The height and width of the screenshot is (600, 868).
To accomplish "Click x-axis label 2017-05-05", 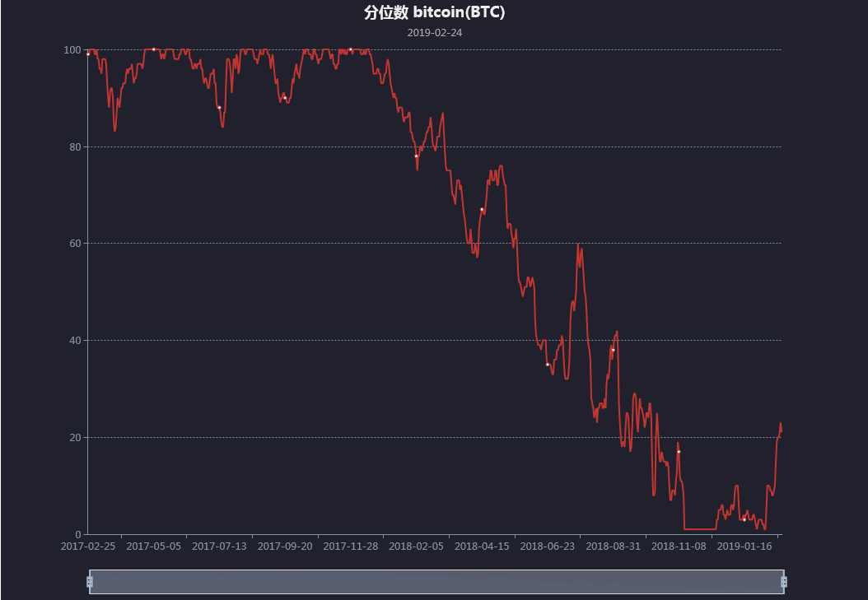I will [154, 547].
